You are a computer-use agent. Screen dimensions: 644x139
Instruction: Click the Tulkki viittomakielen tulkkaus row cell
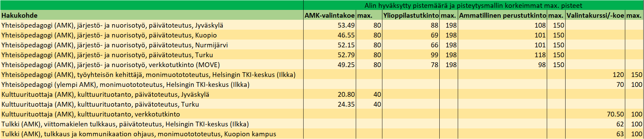click(152, 124)
